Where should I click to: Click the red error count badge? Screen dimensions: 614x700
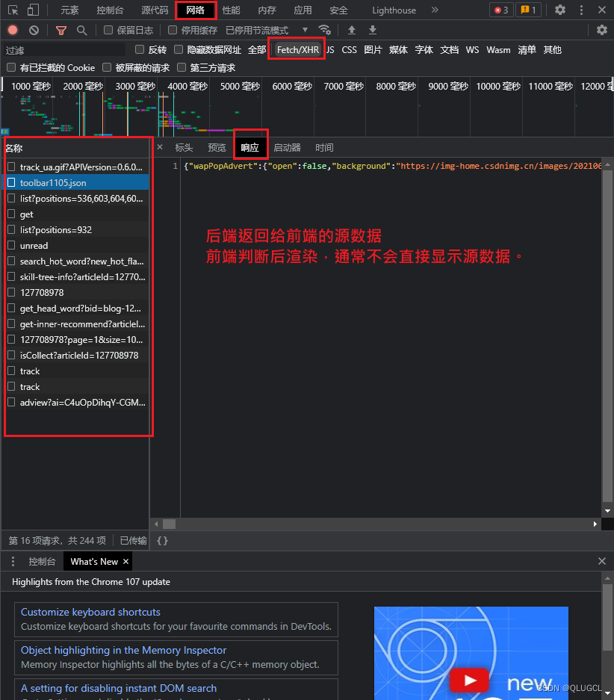pyautogui.click(x=501, y=10)
